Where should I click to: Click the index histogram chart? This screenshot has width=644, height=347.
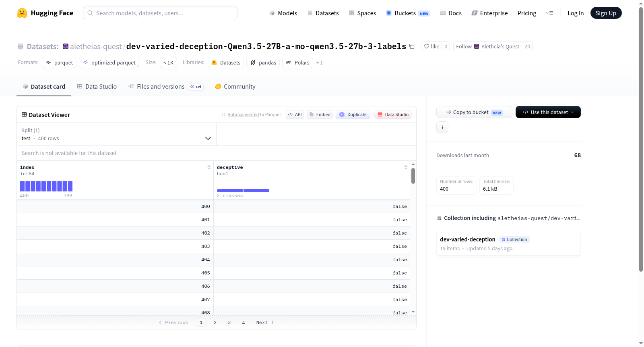pos(46,186)
